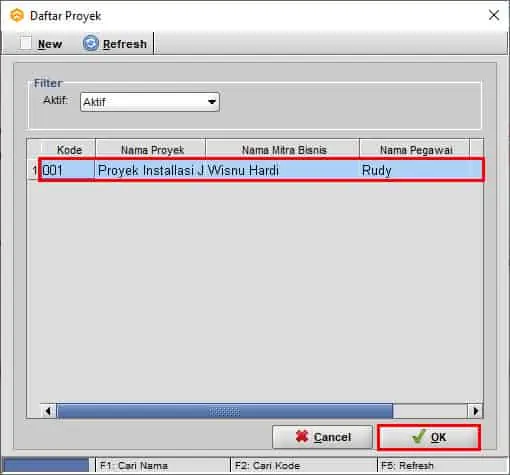Open the Aktif filter dropdown arrow

click(x=212, y=102)
